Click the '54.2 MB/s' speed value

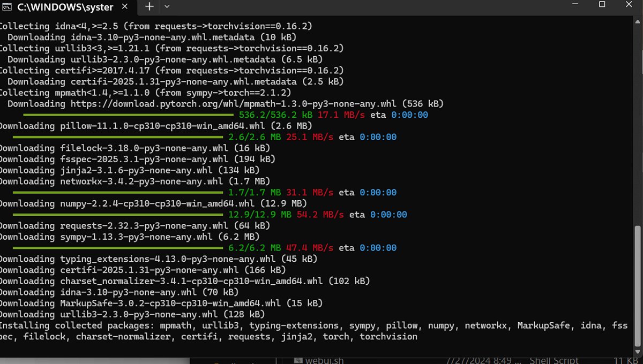[320, 215]
